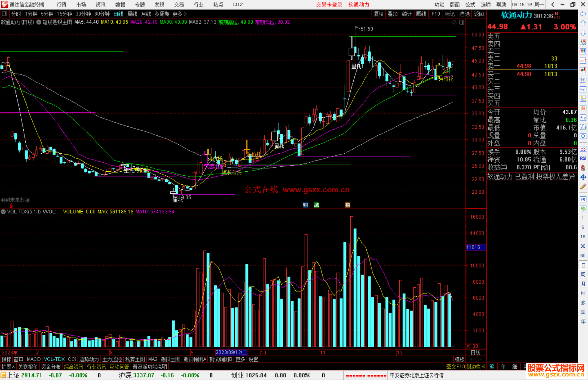Click the 画线 drawing button
The image size is (588, 380).
(x=421, y=14)
